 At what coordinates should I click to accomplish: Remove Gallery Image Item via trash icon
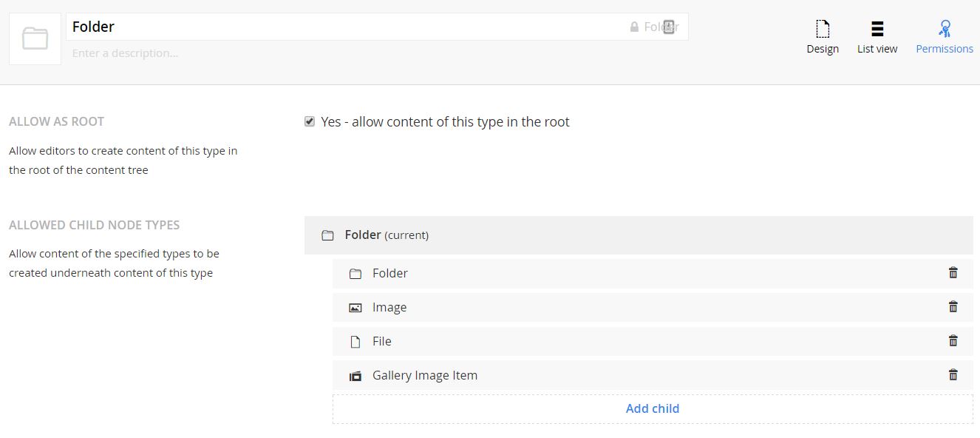[953, 375]
